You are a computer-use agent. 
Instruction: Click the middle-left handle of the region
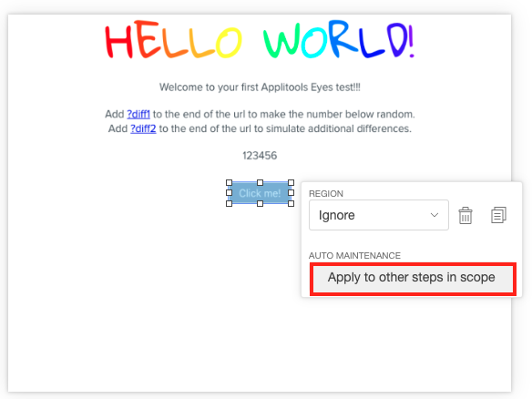point(229,193)
